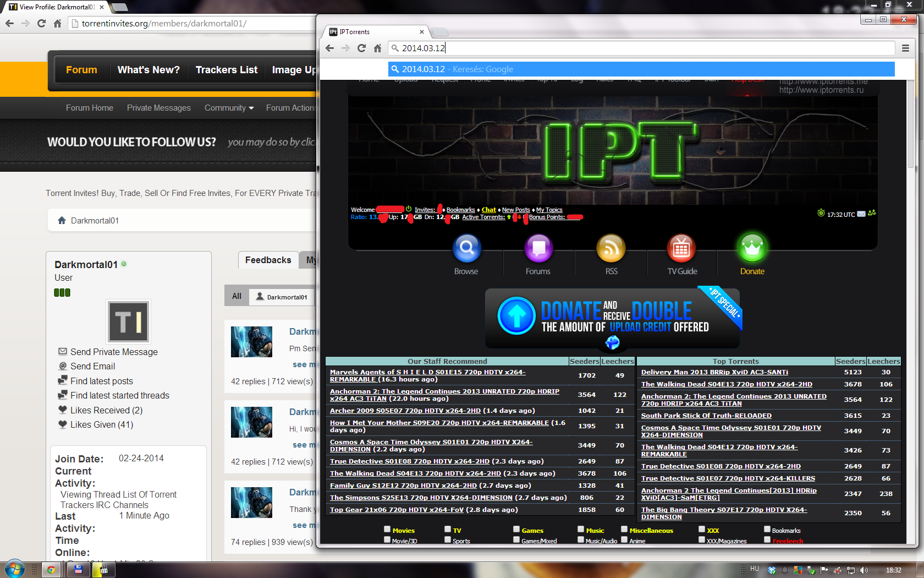This screenshot has width=924, height=578.
Task: Reload the torrentinvites page
Action: pyautogui.click(x=41, y=23)
